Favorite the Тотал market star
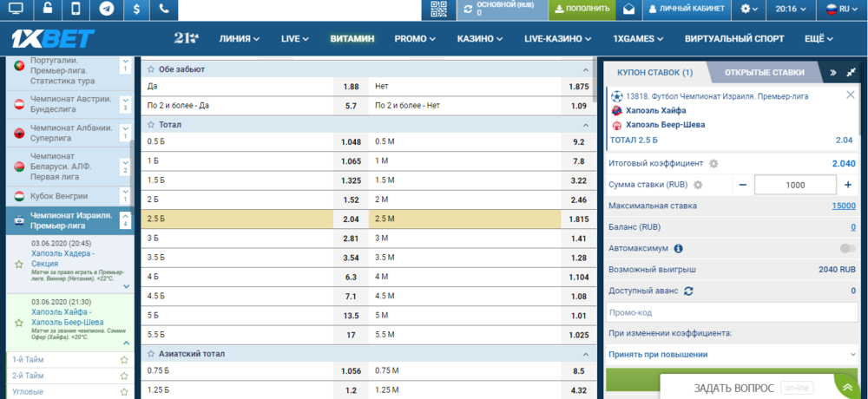Image resolution: width=868 pixels, height=399 pixels. 150,125
